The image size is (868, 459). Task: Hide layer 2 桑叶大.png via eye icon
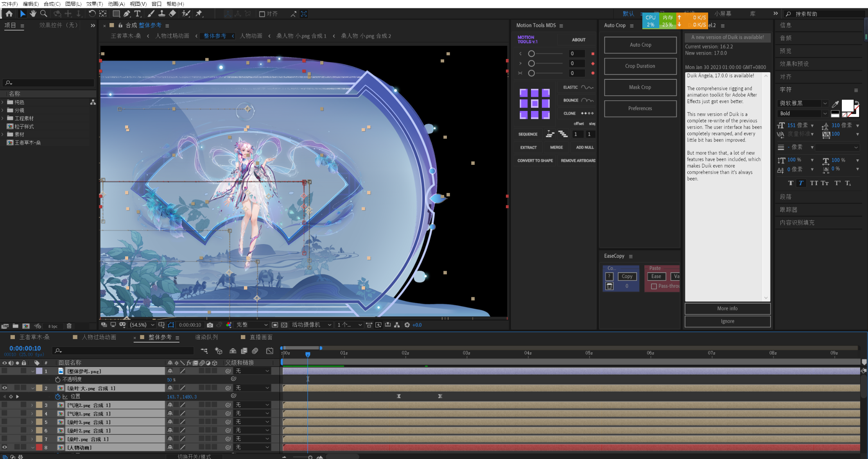(x=5, y=388)
